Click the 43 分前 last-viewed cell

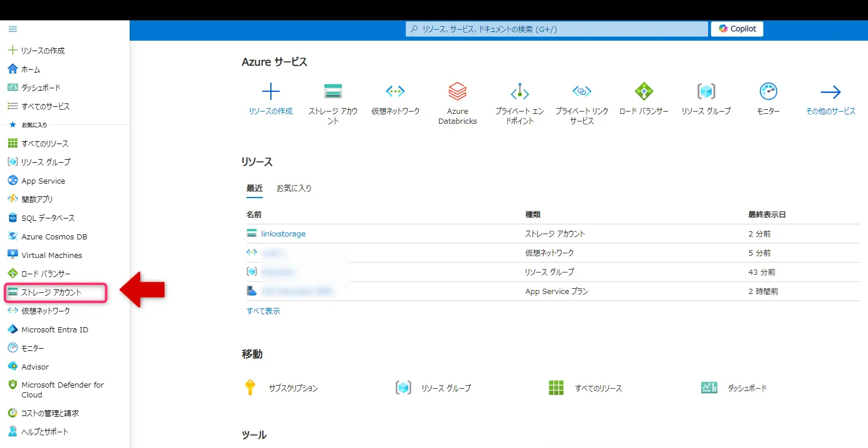point(762,272)
